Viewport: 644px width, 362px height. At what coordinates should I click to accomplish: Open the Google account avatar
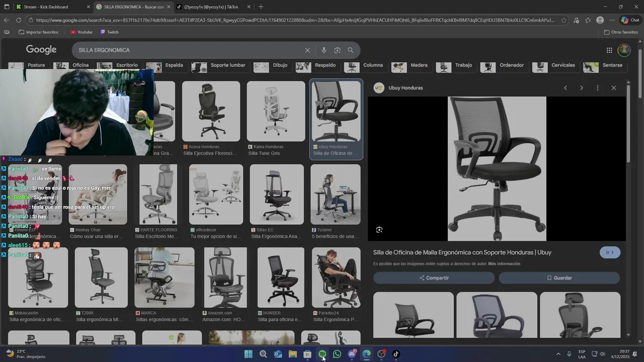click(x=624, y=50)
